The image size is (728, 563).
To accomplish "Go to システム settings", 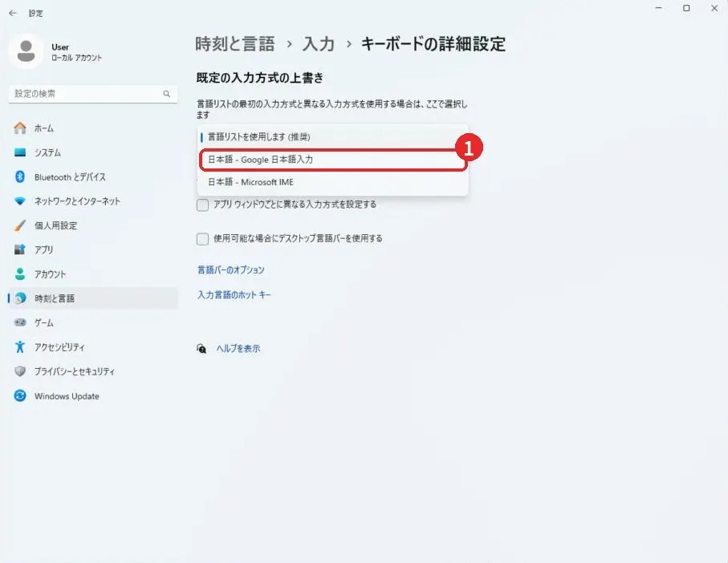I will point(93,152).
